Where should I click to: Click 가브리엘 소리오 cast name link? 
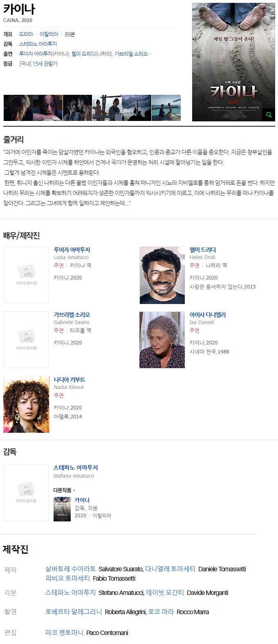click(x=72, y=315)
